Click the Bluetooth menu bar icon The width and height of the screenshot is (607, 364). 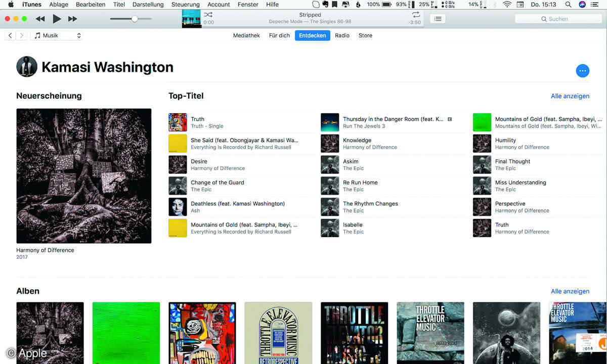495,5
